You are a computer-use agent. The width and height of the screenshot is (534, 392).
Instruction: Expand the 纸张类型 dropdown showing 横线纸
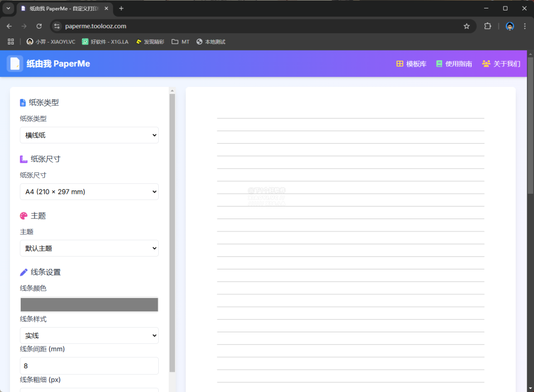click(x=89, y=135)
